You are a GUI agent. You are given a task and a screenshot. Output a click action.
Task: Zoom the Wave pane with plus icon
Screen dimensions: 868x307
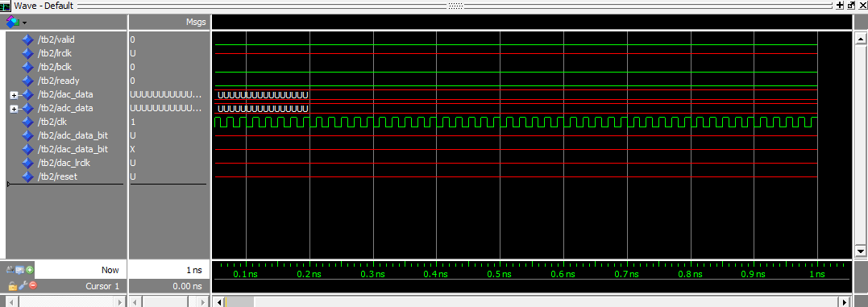point(840,5)
